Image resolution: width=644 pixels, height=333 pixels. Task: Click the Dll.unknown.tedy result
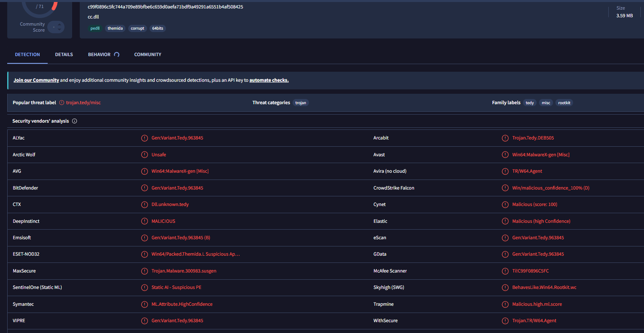[170, 204]
